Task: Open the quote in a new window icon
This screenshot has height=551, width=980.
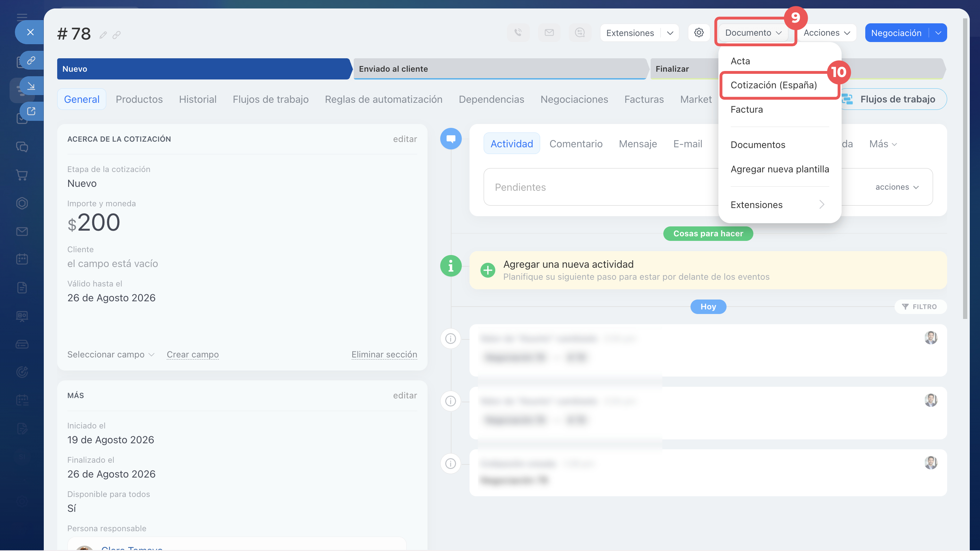Action: click(31, 111)
